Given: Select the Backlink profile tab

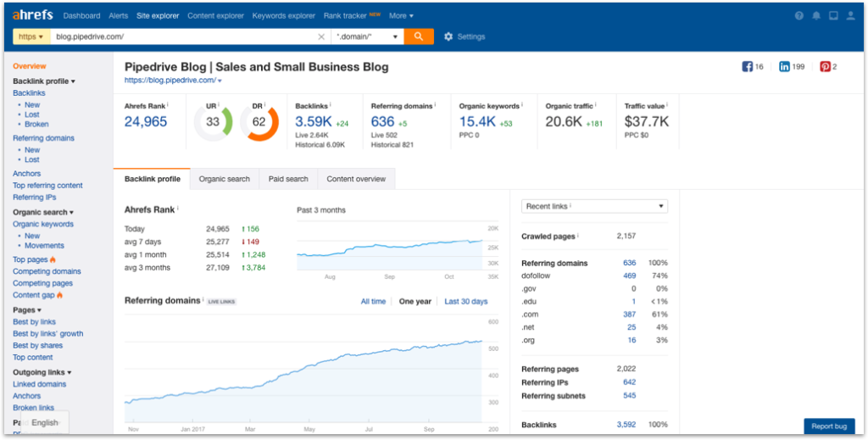Looking at the screenshot, I should 153,179.
